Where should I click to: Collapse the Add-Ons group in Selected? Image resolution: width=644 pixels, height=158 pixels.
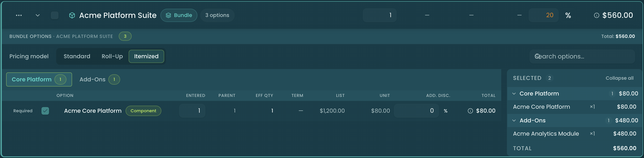(x=514, y=121)
